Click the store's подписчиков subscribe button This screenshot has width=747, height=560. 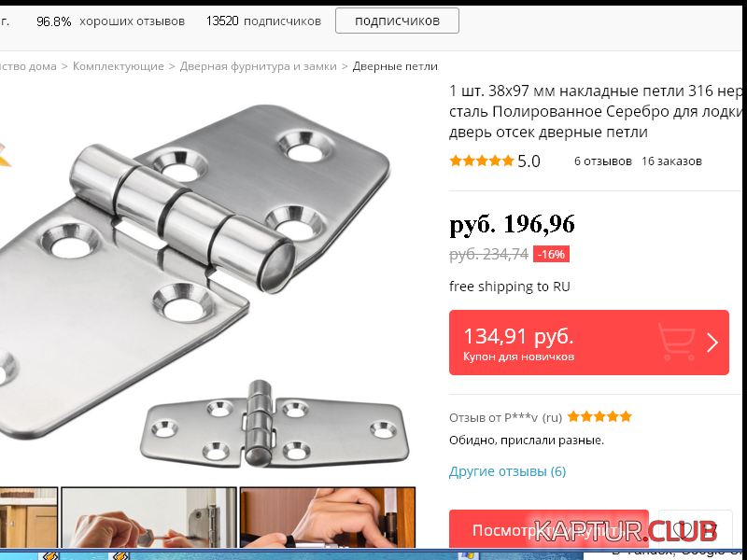(397, 21)
